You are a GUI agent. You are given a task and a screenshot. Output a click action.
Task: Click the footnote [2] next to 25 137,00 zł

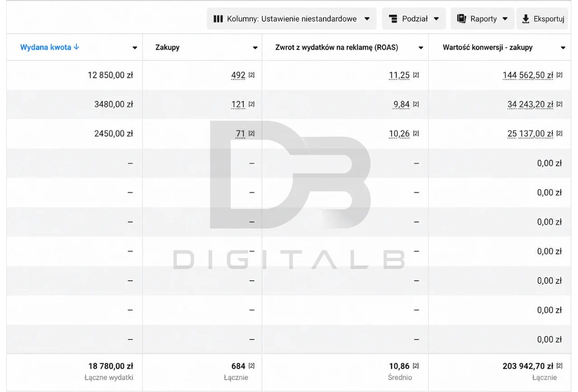(x=559, y=134)
